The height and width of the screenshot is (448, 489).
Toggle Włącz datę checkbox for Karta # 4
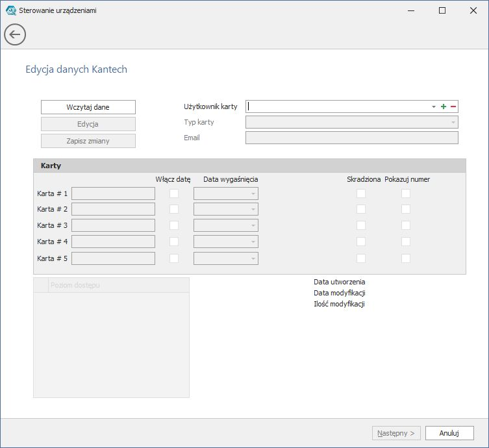click(x=174, y=242)
